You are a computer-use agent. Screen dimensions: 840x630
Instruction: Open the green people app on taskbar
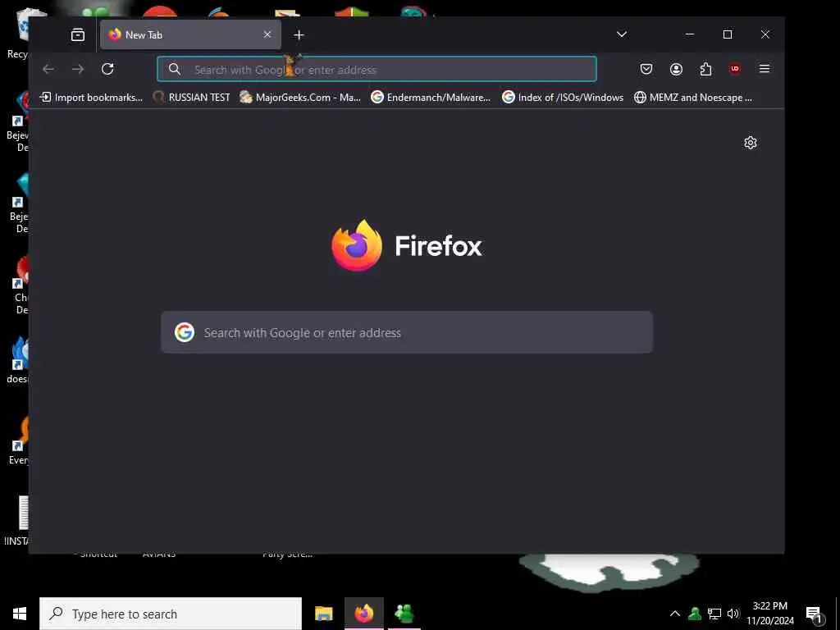pos(404,614)
